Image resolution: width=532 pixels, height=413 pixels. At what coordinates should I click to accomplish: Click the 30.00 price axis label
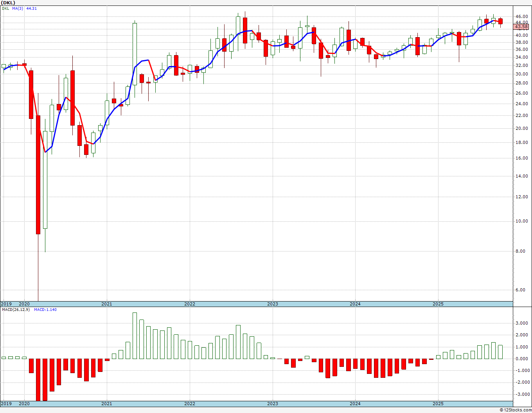[x=521, y=74]
